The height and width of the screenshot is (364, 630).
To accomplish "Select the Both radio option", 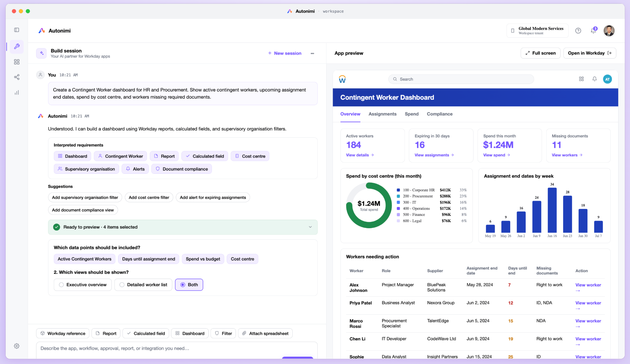I will 189,285.
